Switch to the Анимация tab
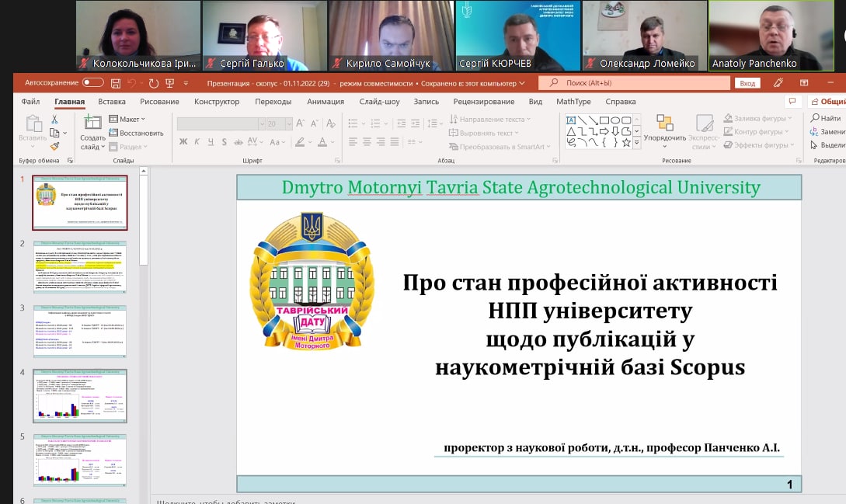Image resolution: width=846 pixels, height=504 pixels. (x=325, y=102)
